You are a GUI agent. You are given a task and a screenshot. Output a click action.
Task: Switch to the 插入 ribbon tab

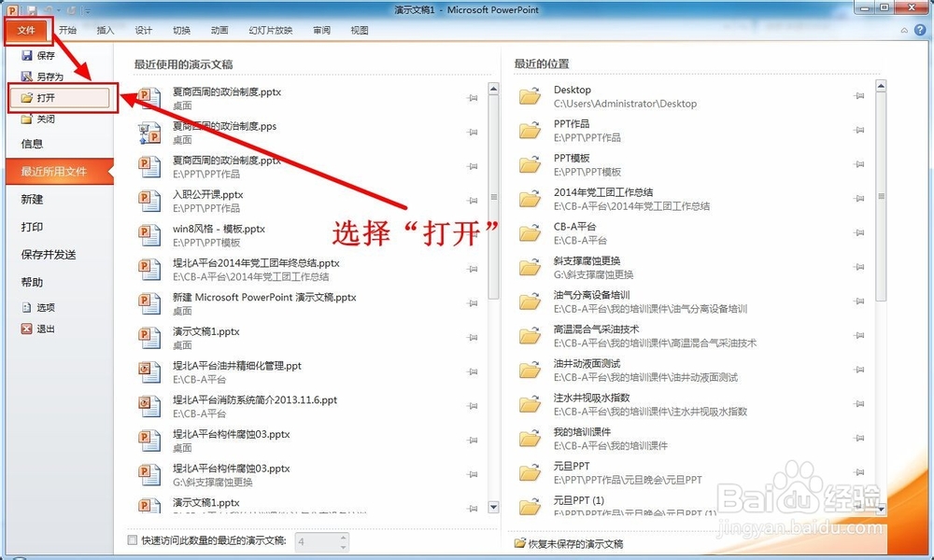click(x=106, y=31)
